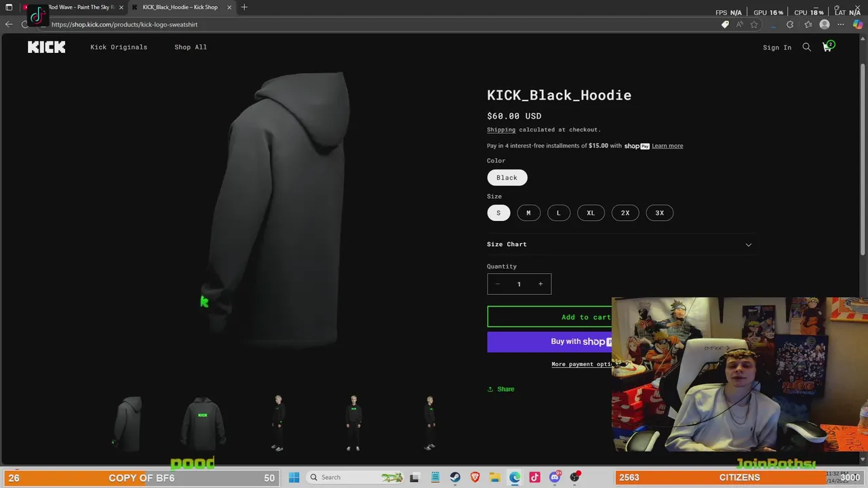
Task: Click Sign In link
Action: coord(777,47)
